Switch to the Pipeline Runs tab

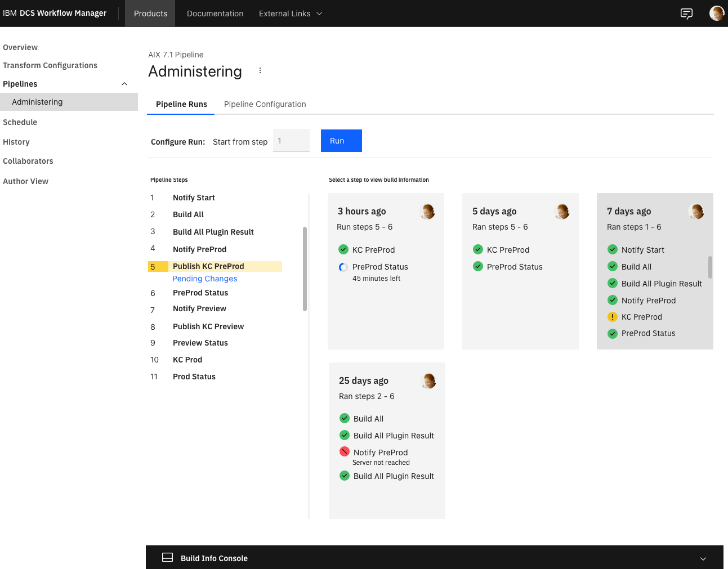pos(181,104)
